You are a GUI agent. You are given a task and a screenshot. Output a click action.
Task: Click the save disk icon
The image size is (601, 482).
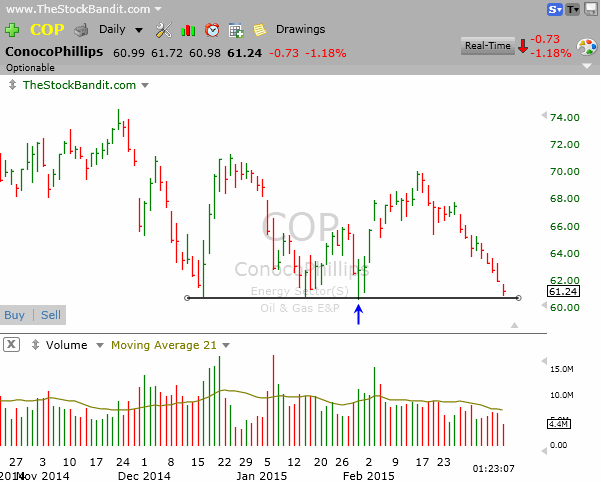[x=591, y=9]
